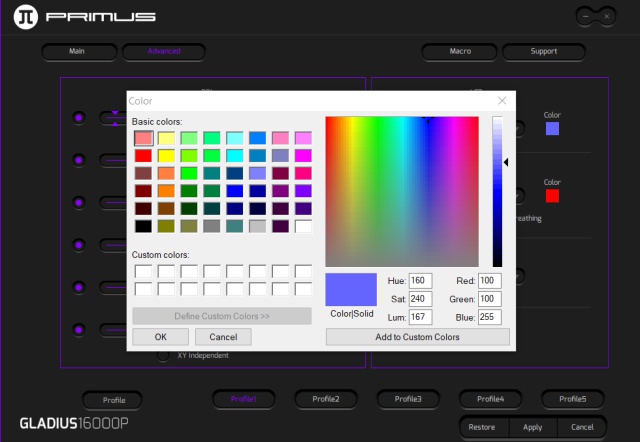Viewport: 640px width, 442px height.
Task: Toggle the XY Independent option
Action: point(163,356)
